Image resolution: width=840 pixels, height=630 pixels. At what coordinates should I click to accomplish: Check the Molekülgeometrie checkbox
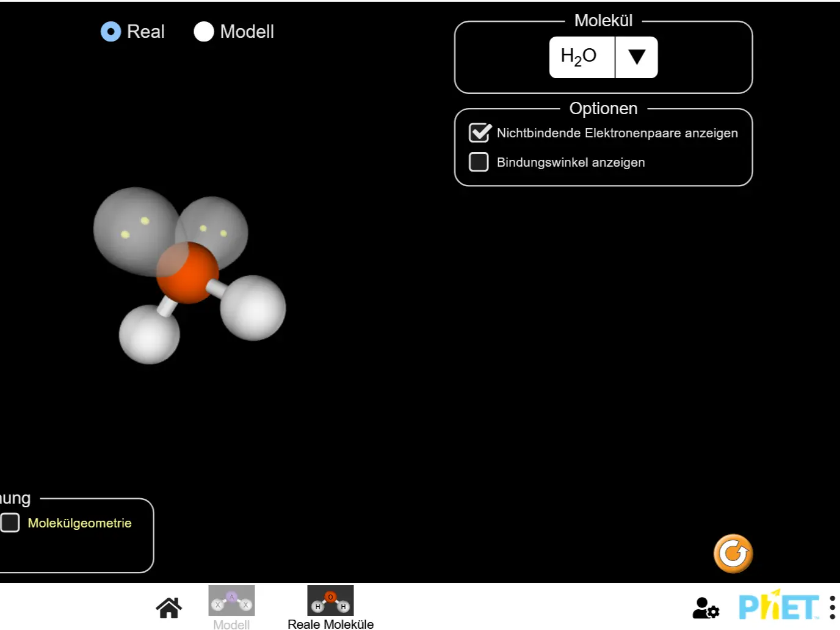(10, 523)
